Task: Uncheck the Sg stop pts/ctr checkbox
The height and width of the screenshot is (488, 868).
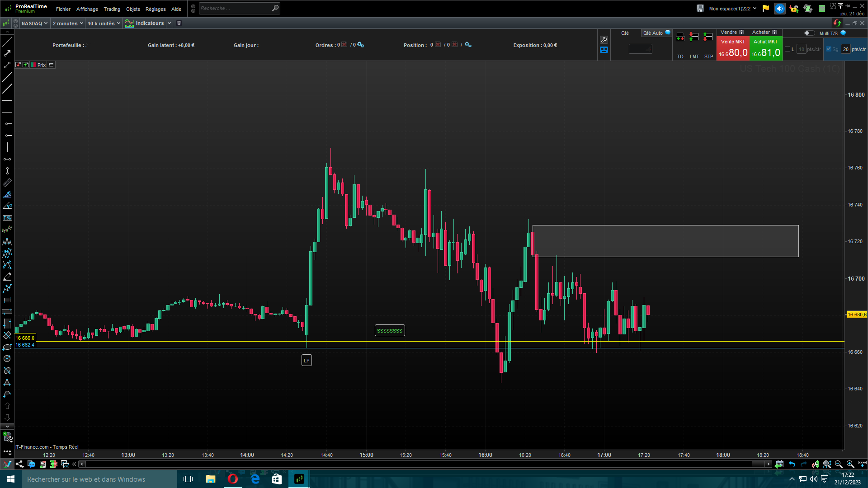Action: click(x=829, y=49)
